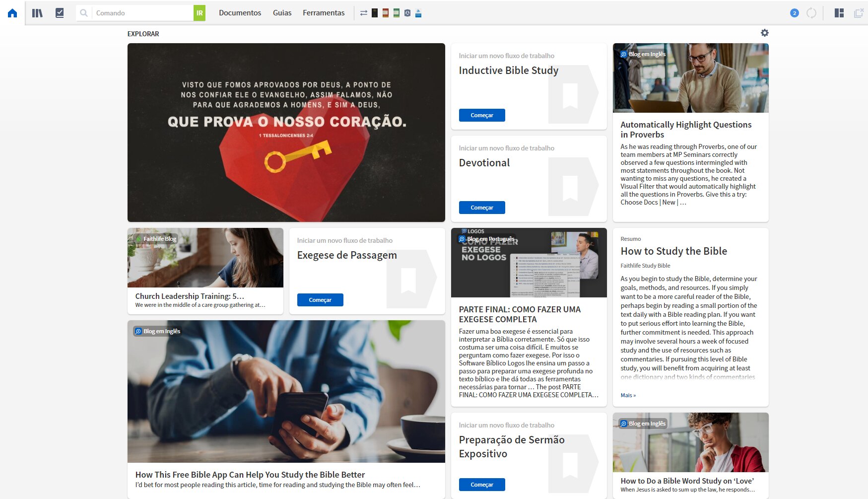
Task: Click the sync status circle icon
Action: (811, 13)
